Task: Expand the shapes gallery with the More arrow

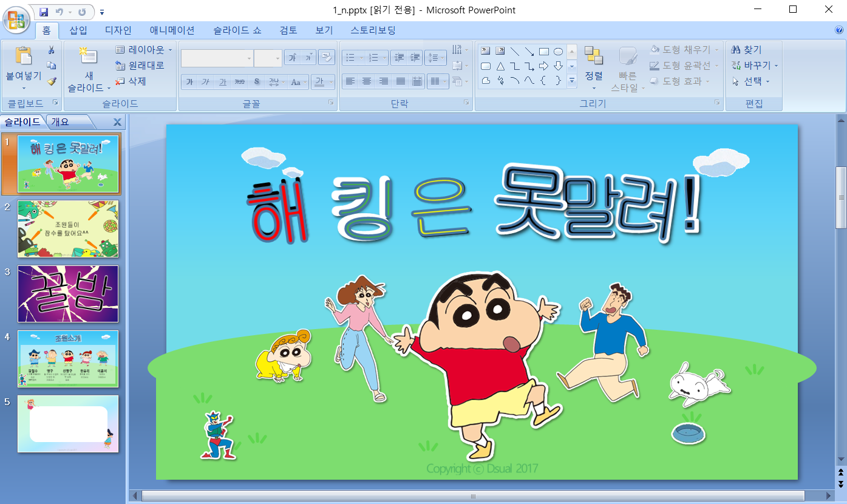Action: click(x=572, y=80)
